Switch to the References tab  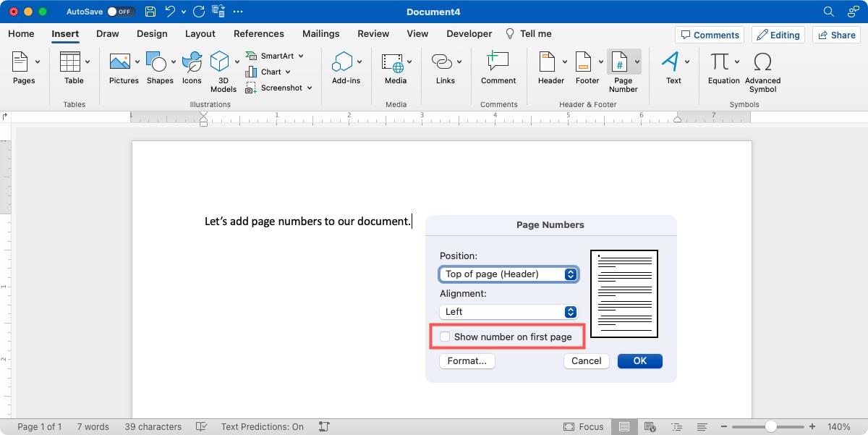pos(258,33)
